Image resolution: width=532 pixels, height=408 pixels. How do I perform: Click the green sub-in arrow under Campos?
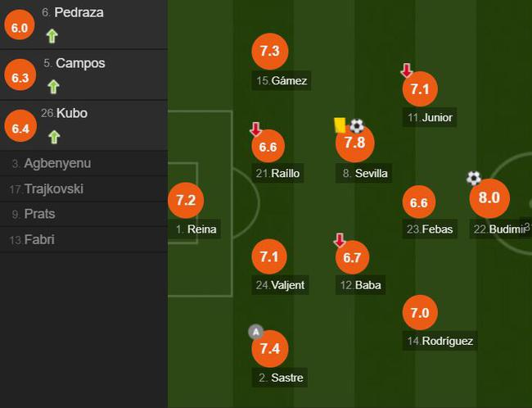click(54, 86)
